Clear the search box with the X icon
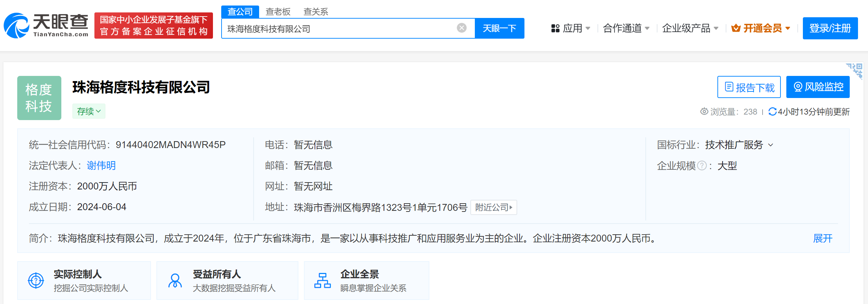 pyautogui.click(x=462, y=28)
